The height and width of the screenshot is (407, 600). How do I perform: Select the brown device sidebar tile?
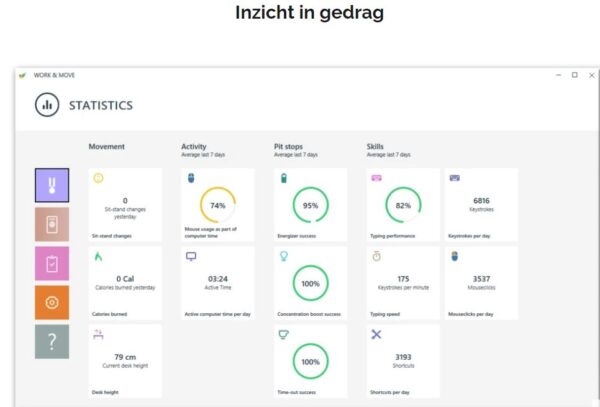coord(52,225)
